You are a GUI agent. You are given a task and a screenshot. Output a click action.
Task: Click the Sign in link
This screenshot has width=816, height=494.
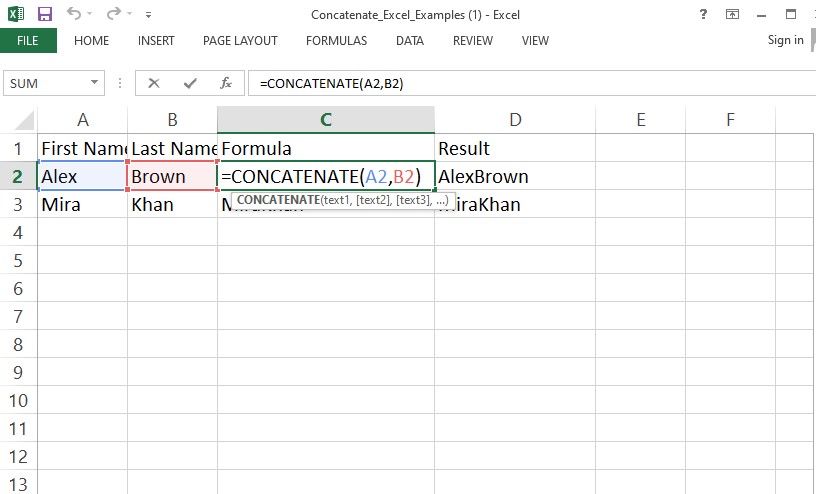coord(785,40)
